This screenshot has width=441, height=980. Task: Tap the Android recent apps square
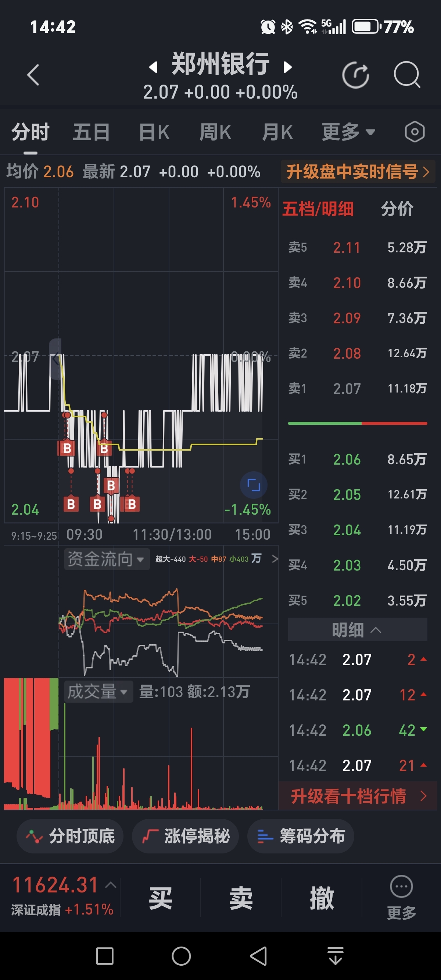pyautogui.click(x=104, y=956)
